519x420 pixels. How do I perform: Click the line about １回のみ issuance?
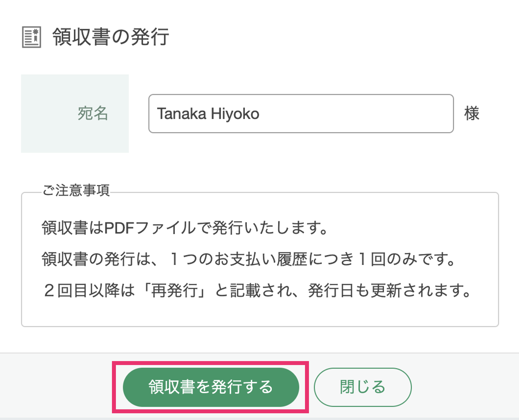[249, 259]
